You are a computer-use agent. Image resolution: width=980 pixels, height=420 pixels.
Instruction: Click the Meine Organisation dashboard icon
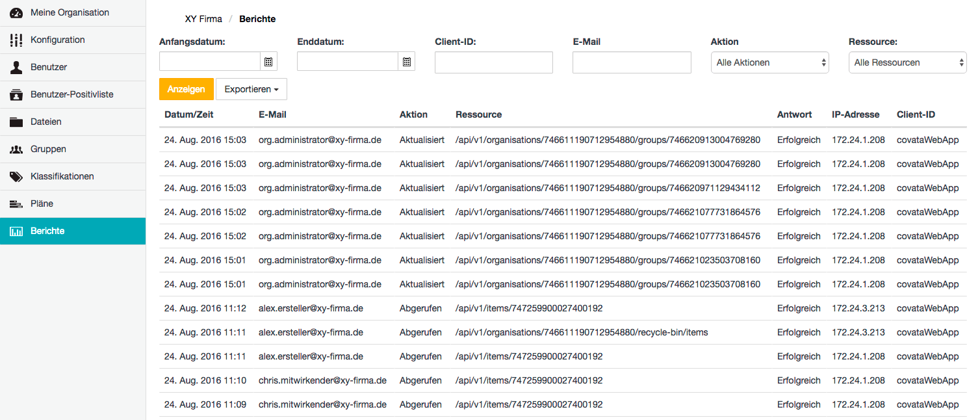(x=16, y=12)
